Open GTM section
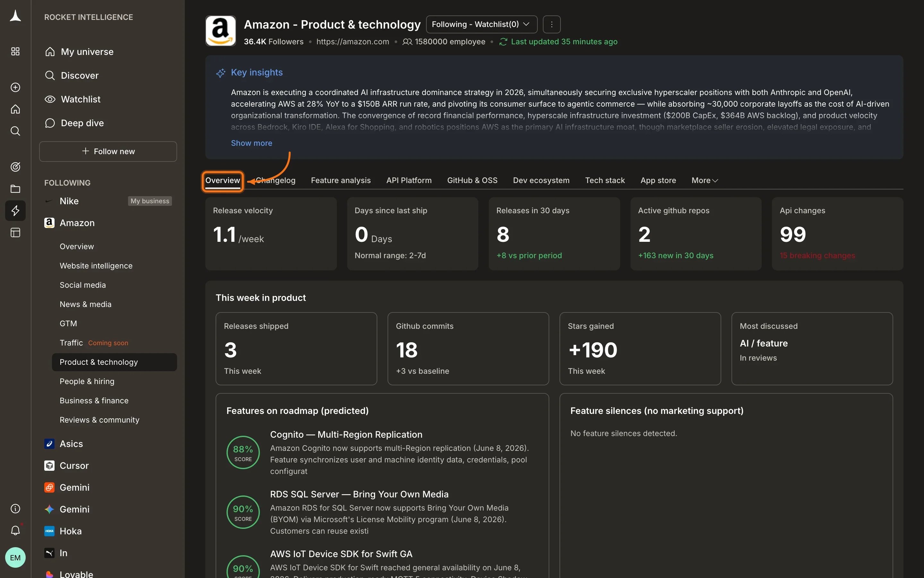The image size is (924, 578). click(x=68, y=324)
